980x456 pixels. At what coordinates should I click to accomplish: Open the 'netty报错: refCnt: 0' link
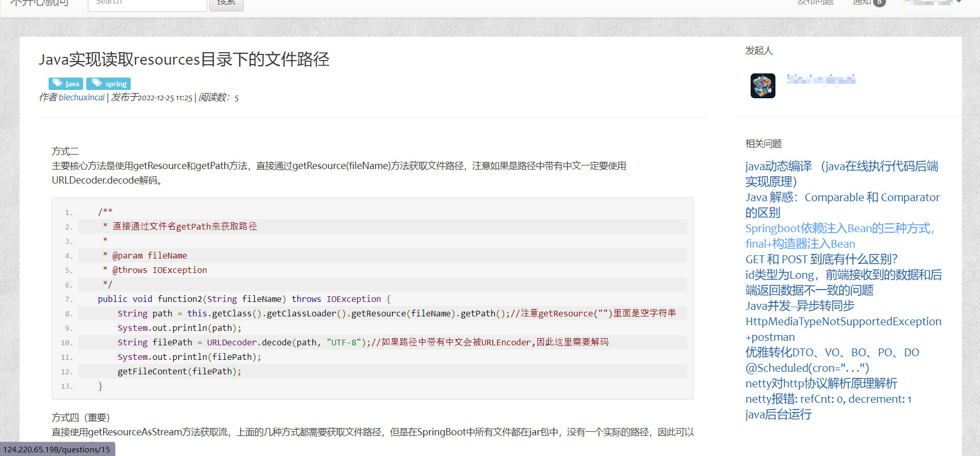click(829, 399)
